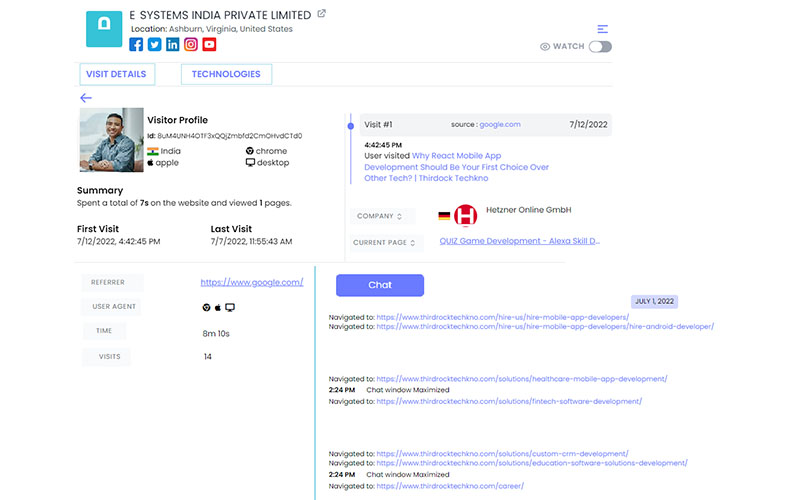Screen dimensions: 800x500
Task: Toggle the Watch switch on
Action: tap(600, 46)
